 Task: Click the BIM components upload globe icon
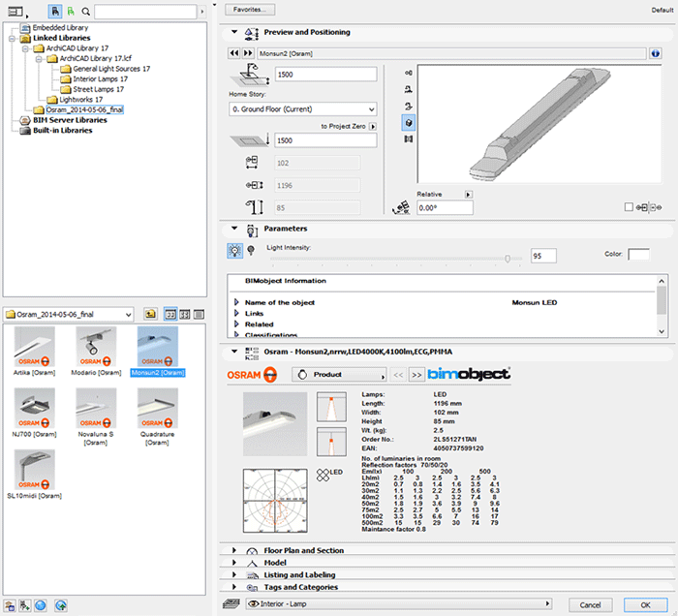[x=61, y=605]
